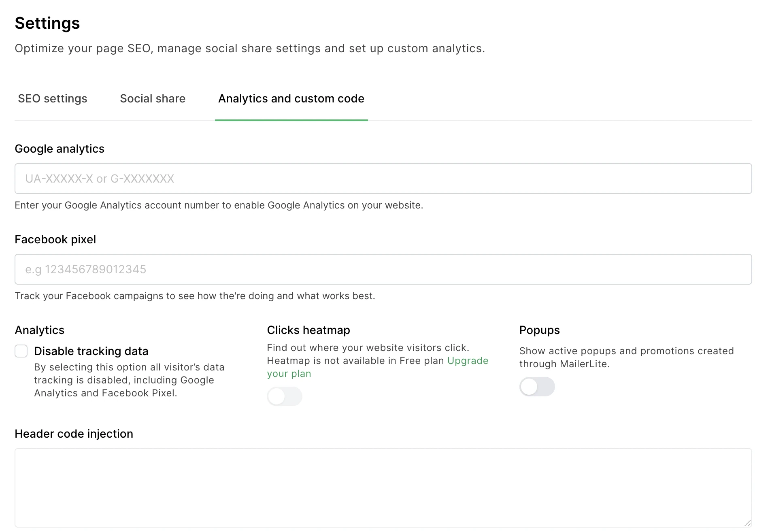
Task: Select the Analytics and custom code tab
Action: (291, 99)
